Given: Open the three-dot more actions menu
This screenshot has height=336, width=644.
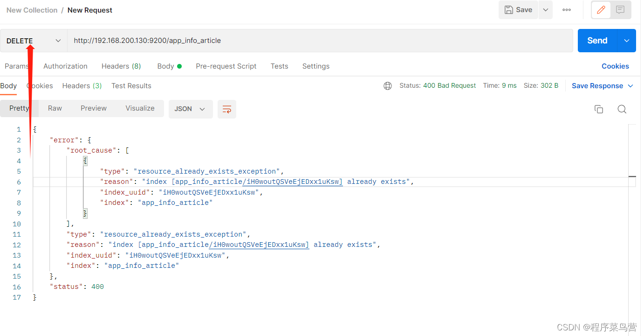Looking at the screenshot, I should 567,10.
